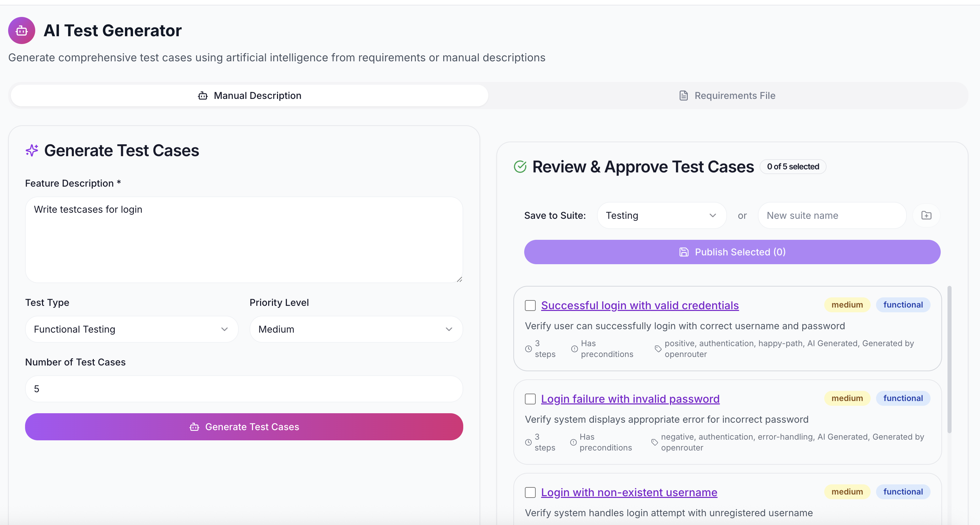The width and height of the screenshot is (980, 525).
Task: Click the test case list vertical scrollbar
Action: coord(949,359)
